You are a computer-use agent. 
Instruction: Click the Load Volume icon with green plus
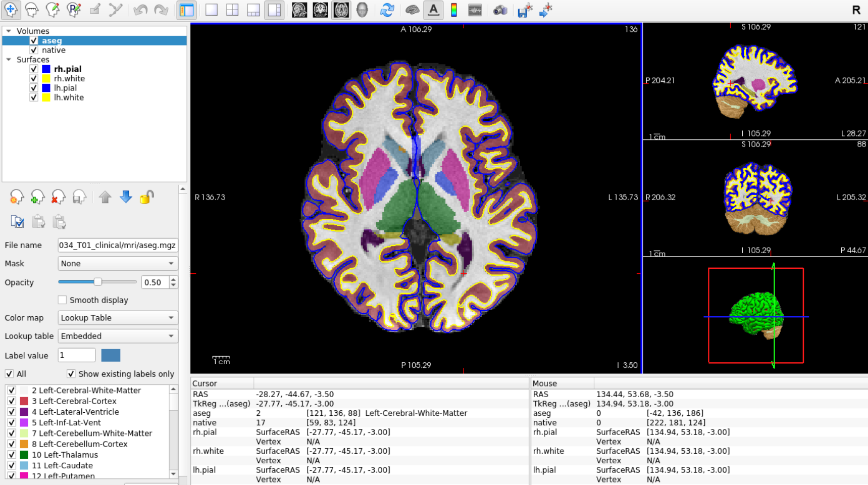pos(37,197)
